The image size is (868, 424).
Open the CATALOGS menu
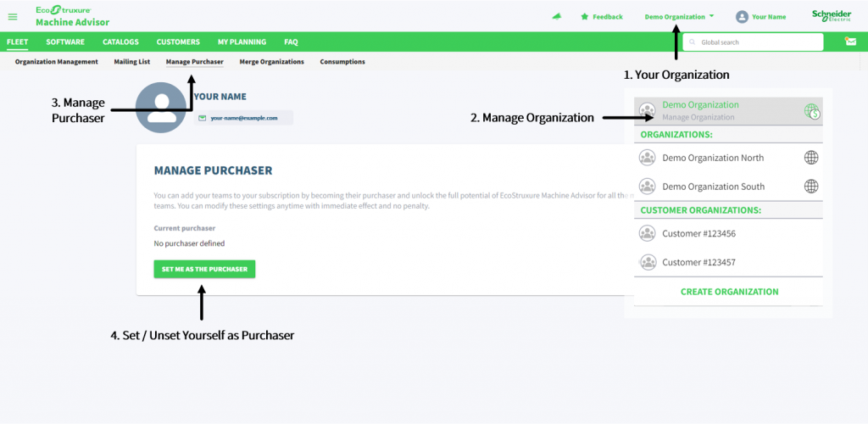point(120,42)
